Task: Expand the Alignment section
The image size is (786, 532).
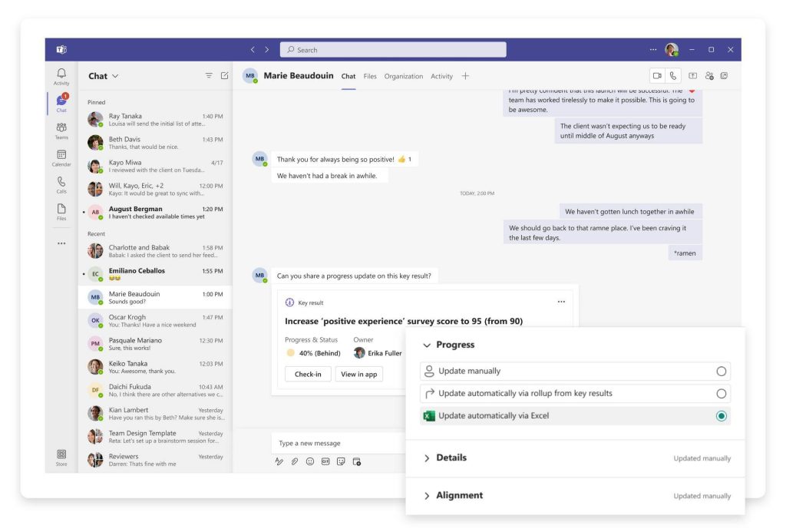Action: coord(427,496)
